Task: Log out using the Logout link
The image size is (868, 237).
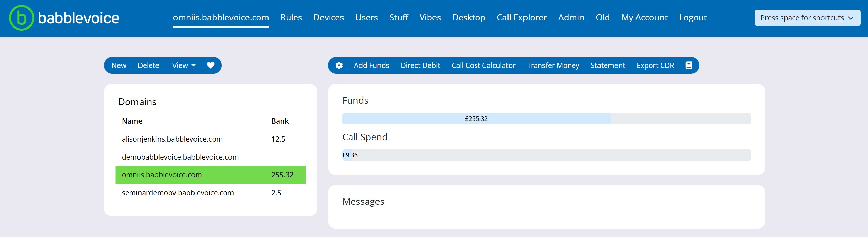Action: click(x=692, y=17)
